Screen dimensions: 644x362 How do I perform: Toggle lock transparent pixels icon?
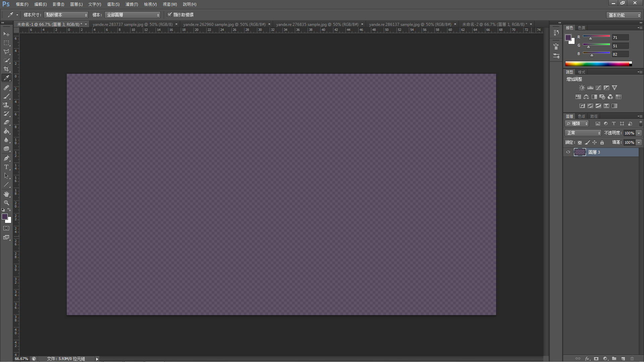(x=580, y=142)
